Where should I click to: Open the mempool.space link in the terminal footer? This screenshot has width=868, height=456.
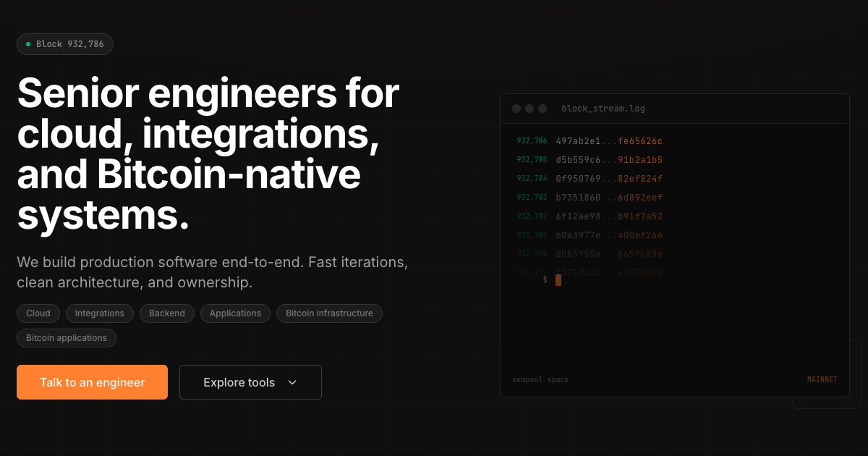coord(540,380)
